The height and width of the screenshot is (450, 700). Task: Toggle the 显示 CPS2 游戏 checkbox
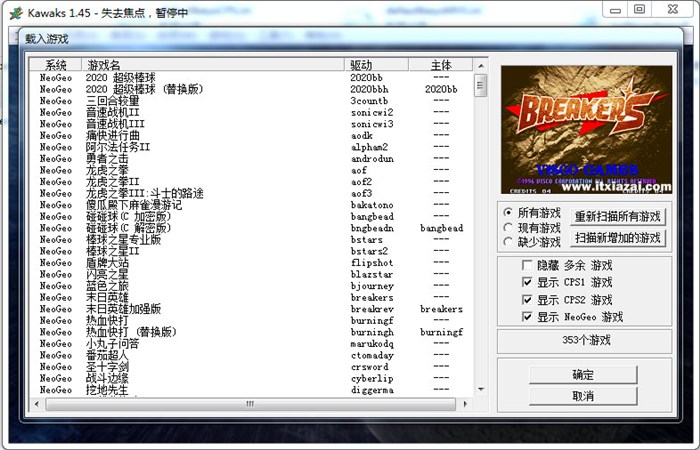(527, 300)
